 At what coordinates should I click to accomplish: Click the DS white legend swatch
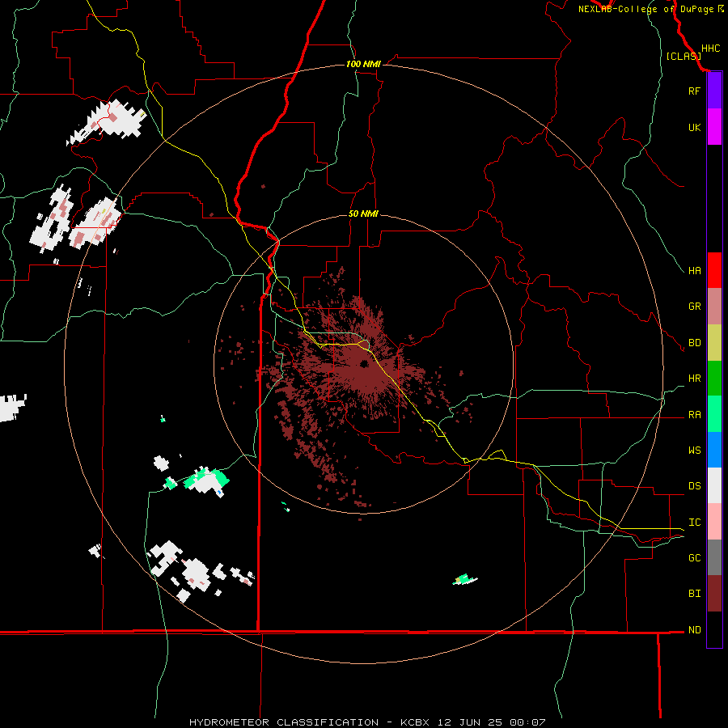click(714, 485)
